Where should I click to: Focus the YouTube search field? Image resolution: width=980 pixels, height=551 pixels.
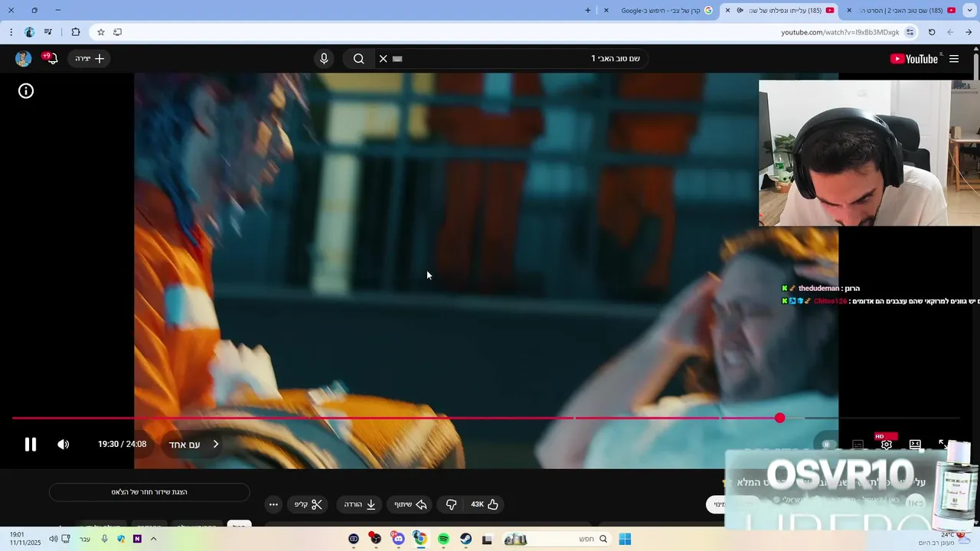click(x=513, y=59)
